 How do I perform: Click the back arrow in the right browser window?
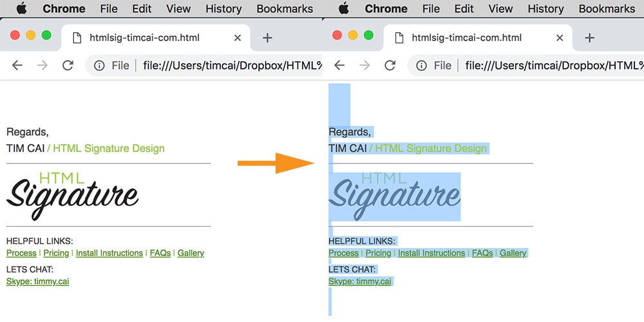339,65
